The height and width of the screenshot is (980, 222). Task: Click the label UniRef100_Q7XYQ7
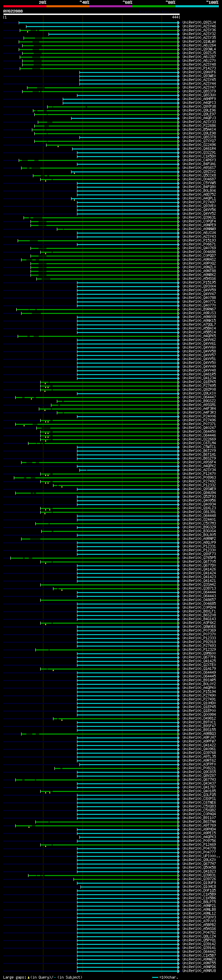click(x=199, y=141)
